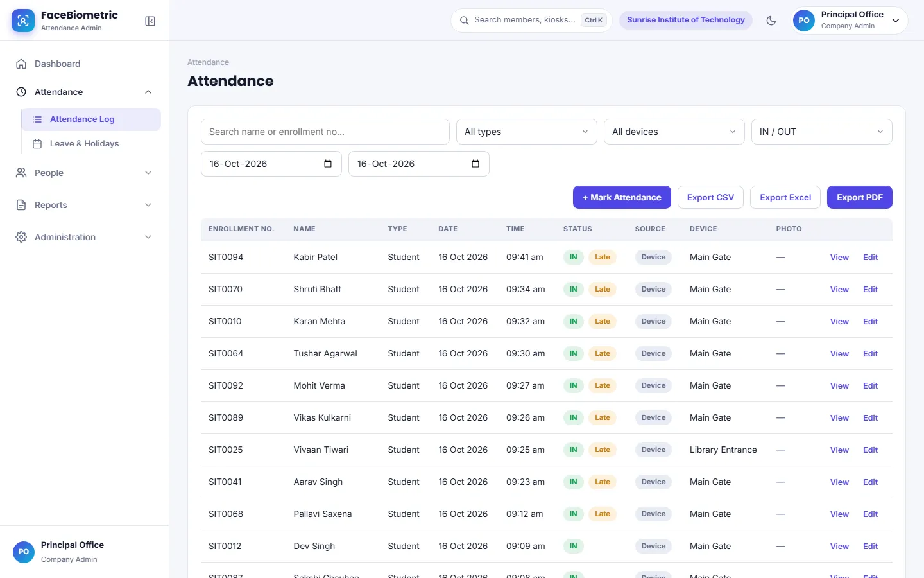Click the Sunrise Institute of Technology badge
924x578 pixels.
pyautogui.click(x=686, y=20)
